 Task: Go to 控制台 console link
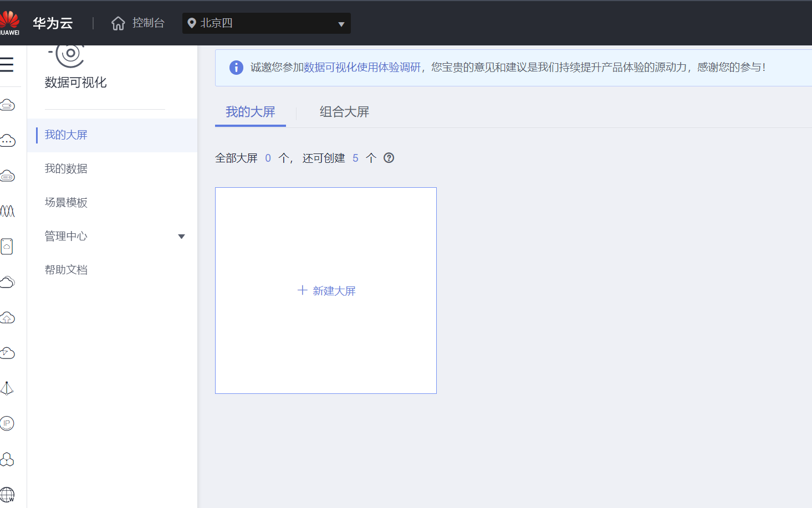pos(149,23)
